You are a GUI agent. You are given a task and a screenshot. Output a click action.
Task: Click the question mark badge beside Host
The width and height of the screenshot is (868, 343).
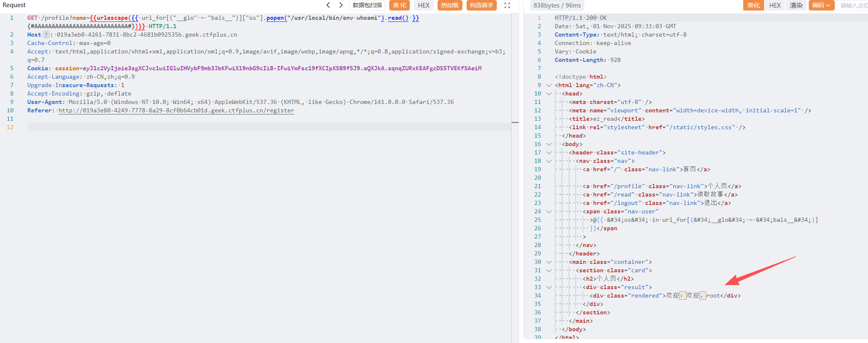[46, 35]
